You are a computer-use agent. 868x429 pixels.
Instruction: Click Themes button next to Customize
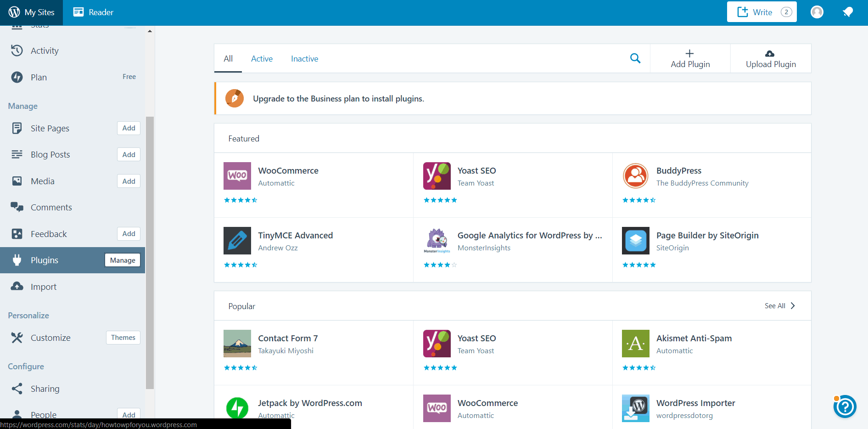[123, 338]
